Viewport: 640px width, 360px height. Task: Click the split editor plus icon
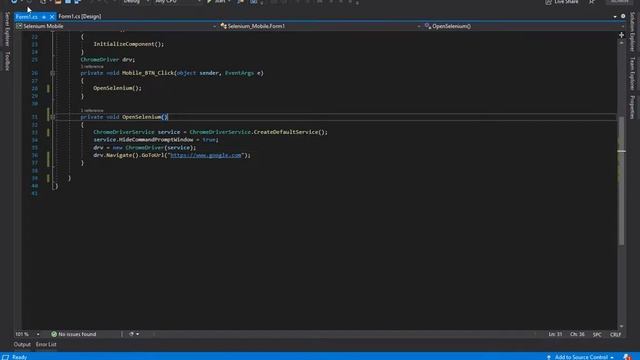point(621,36)
